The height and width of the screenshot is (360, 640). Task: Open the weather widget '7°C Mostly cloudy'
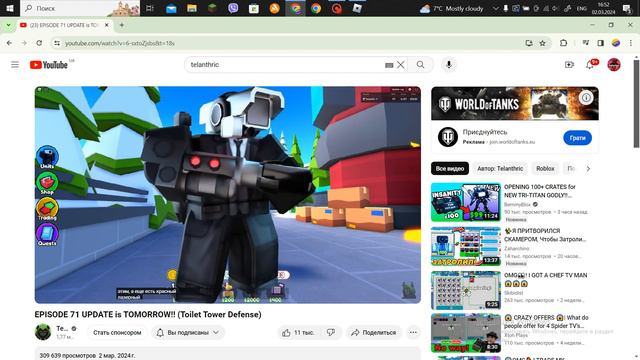point(451,8)
